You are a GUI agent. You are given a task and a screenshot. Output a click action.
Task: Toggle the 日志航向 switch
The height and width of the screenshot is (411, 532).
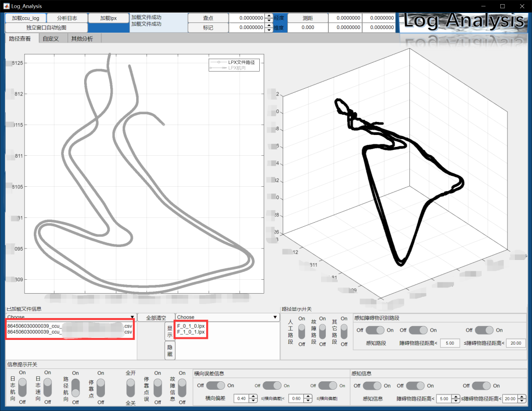click(x=22, y=387)
